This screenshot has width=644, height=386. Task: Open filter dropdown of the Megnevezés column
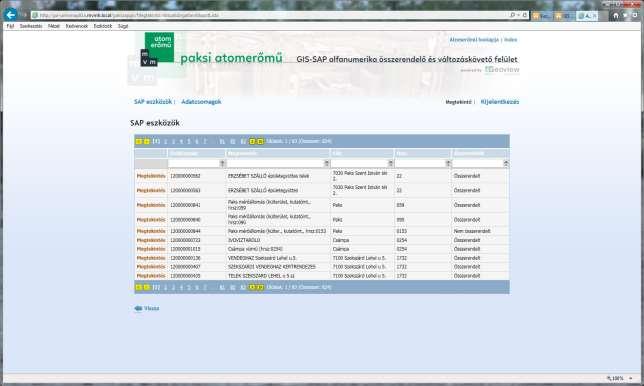click(x=327, y=163)
